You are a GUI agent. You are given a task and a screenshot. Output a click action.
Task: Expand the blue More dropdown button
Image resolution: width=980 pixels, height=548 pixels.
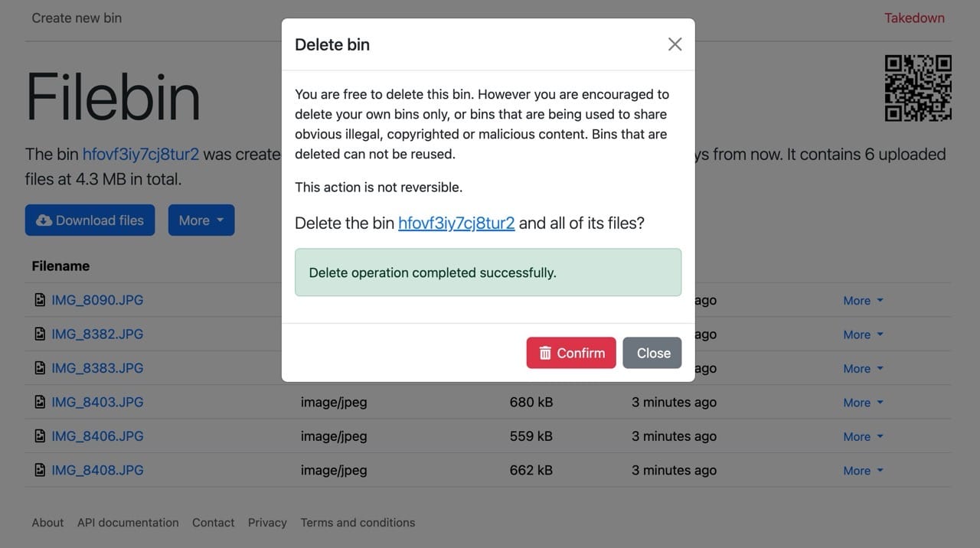pyautogui.click(x=201, y=220)
